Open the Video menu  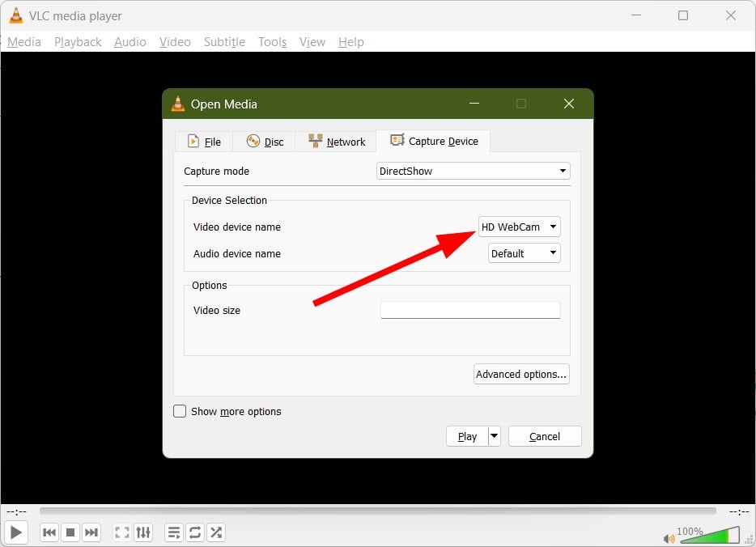tap(175, 42)
